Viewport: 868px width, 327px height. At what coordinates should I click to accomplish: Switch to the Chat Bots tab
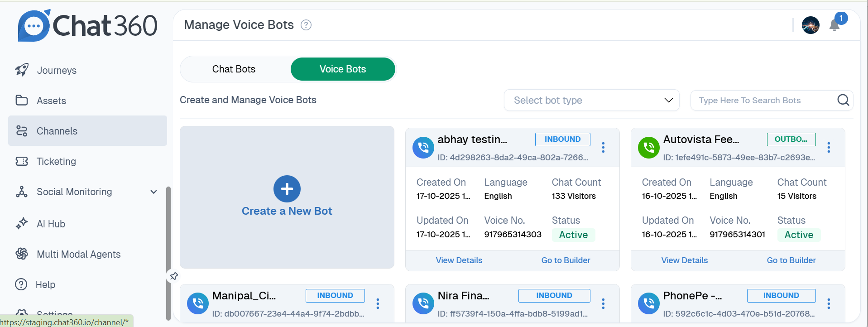234,69
